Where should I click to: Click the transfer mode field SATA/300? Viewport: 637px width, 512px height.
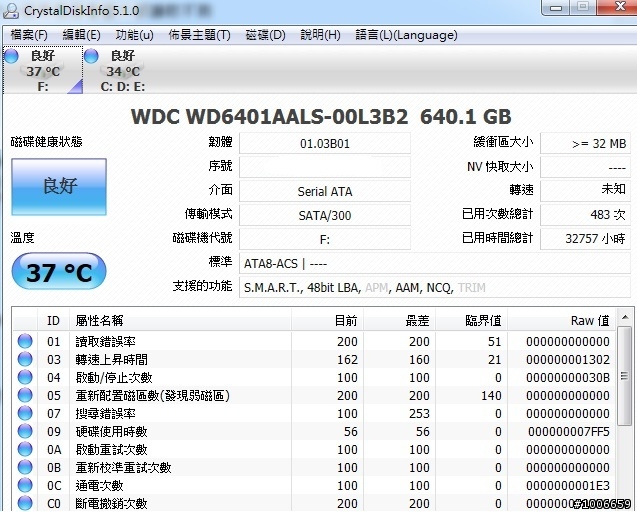click(325, 215)
